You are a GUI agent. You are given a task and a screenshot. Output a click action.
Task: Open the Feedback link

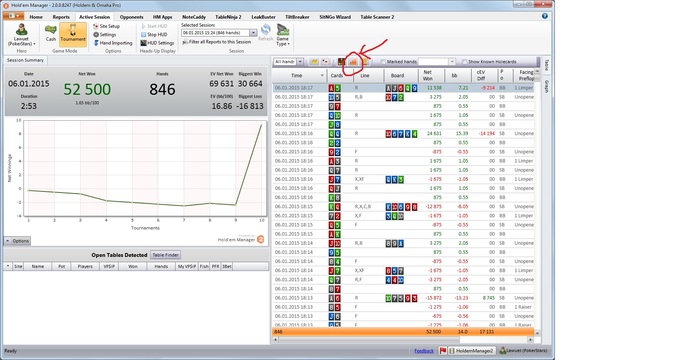click(x=424, y=351)
